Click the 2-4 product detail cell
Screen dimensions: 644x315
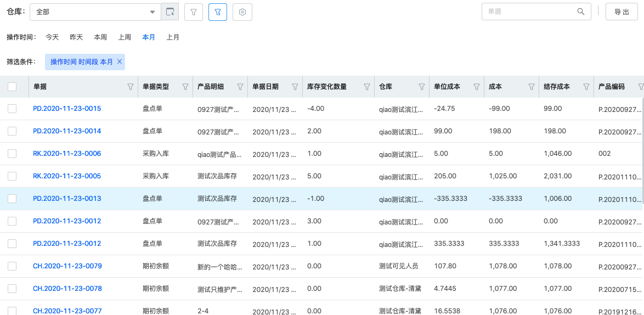click(x=203, y=311)
